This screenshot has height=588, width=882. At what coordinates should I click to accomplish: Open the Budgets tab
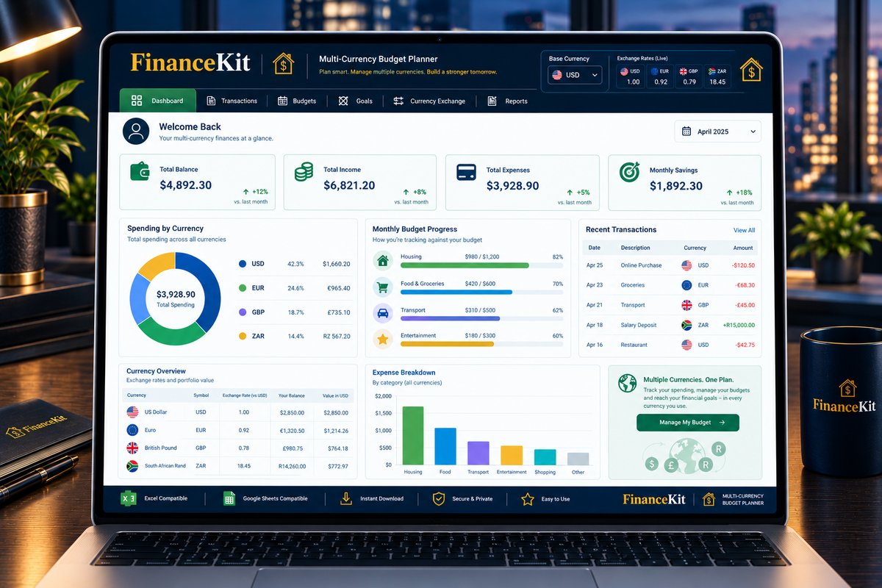[x=296, y=101]
